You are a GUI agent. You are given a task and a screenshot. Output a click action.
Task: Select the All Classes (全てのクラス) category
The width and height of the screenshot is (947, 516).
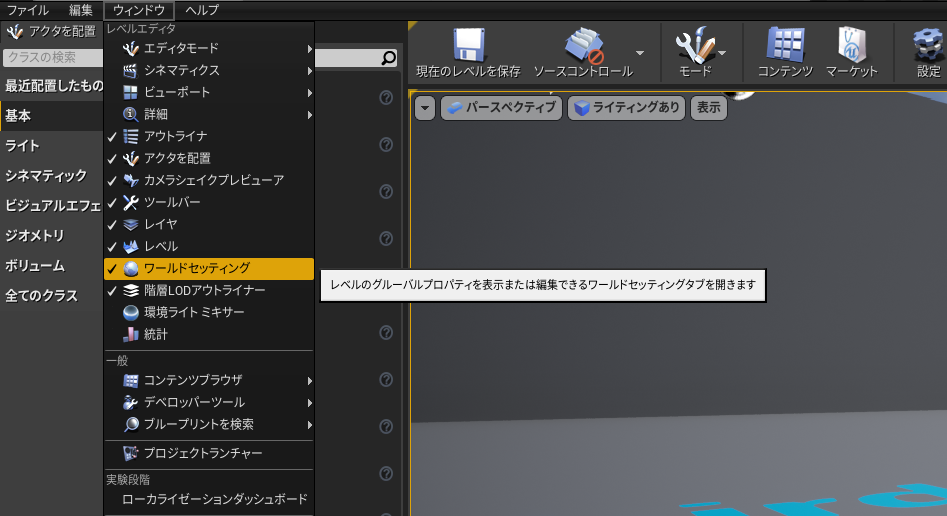pyautogui.click(x=52, y=296)
